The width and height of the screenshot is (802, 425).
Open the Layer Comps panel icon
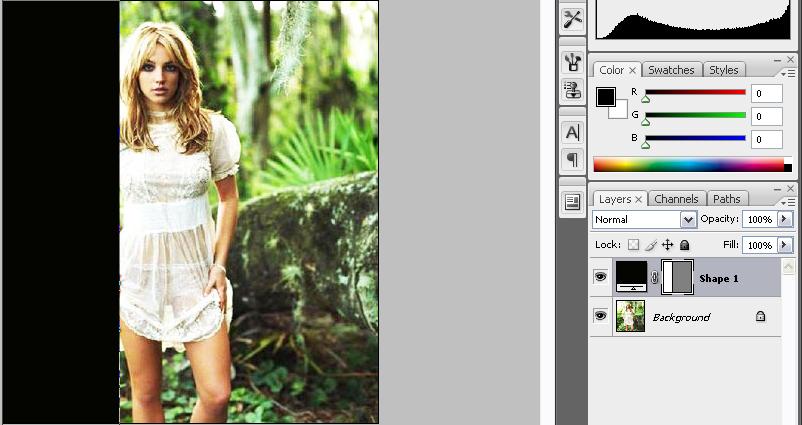(572, 202)
